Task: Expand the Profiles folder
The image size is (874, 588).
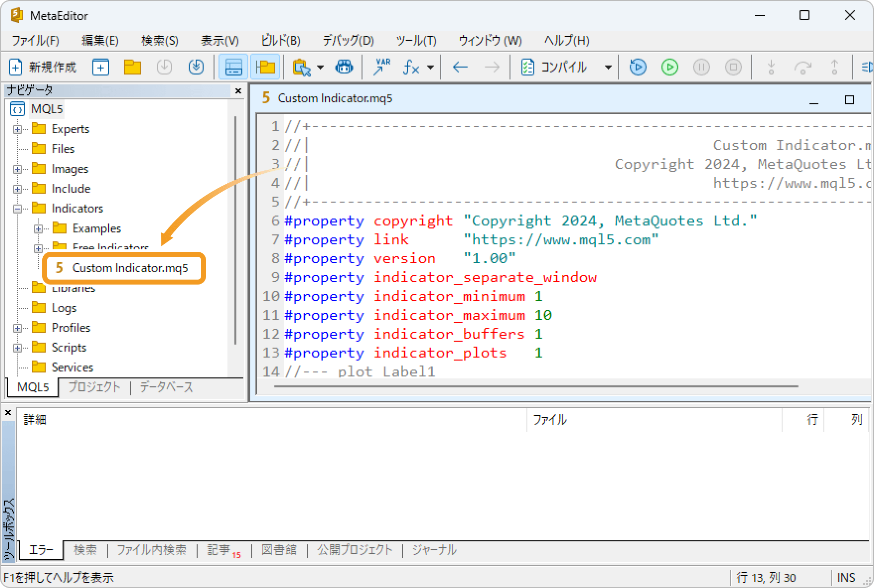Action: (17, 328)
